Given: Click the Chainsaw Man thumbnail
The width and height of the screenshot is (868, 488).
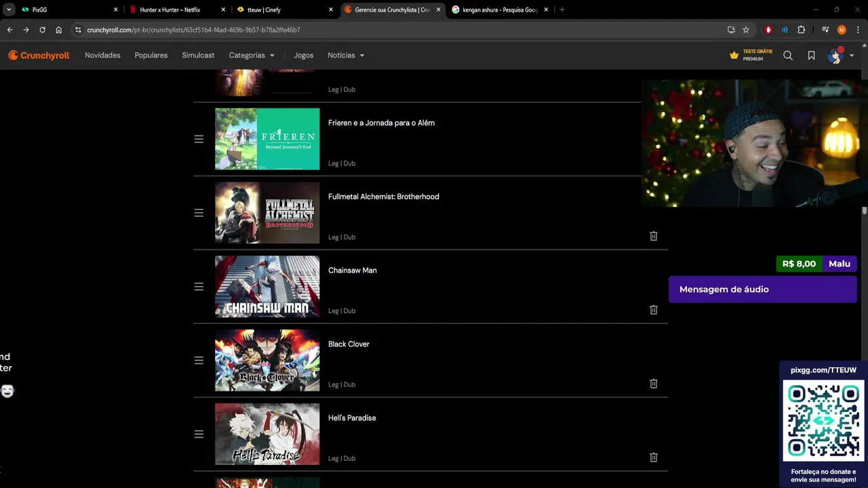Looking at the screenshot, I should click(x=267, y=287).
